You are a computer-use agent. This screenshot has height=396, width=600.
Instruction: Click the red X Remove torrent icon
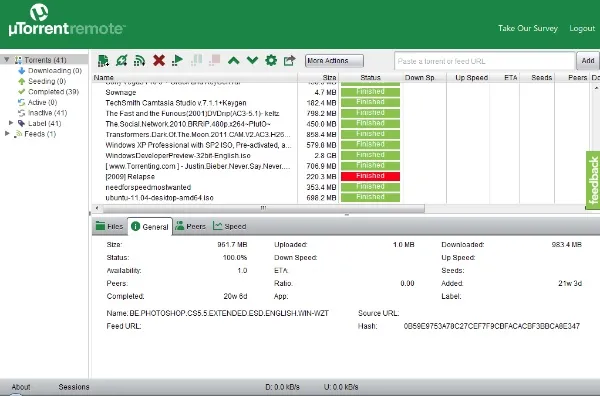point(159,60)
